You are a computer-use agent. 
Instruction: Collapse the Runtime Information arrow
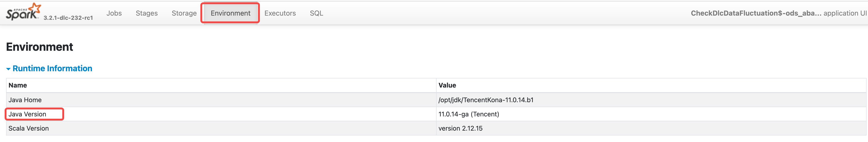8,69
